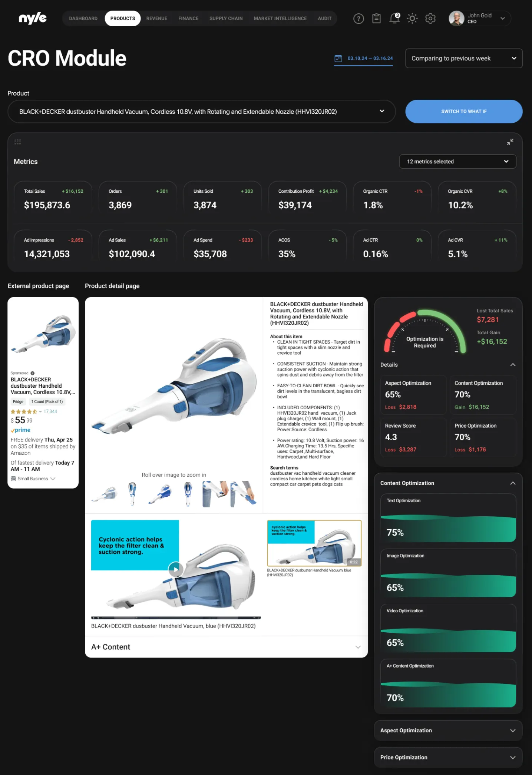Screen dimensions: 532x775
Task: Open the Product selection dropdown
Action: coord(201,111)
